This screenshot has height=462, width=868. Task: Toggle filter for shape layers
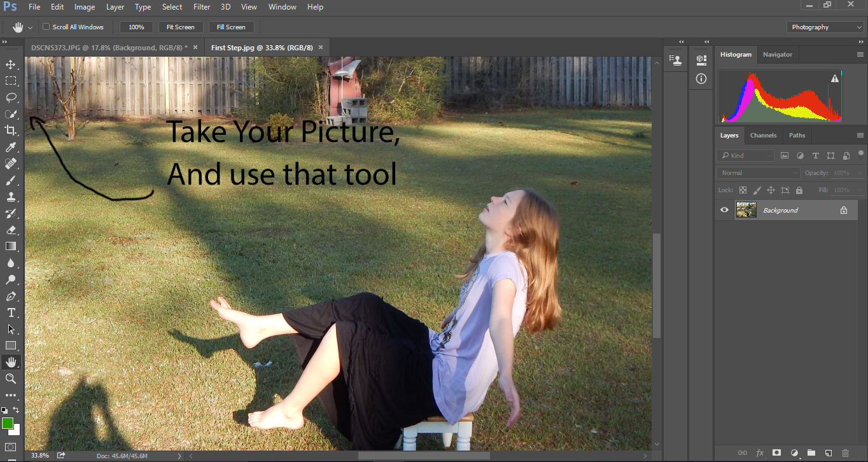(x=830, y=155)
